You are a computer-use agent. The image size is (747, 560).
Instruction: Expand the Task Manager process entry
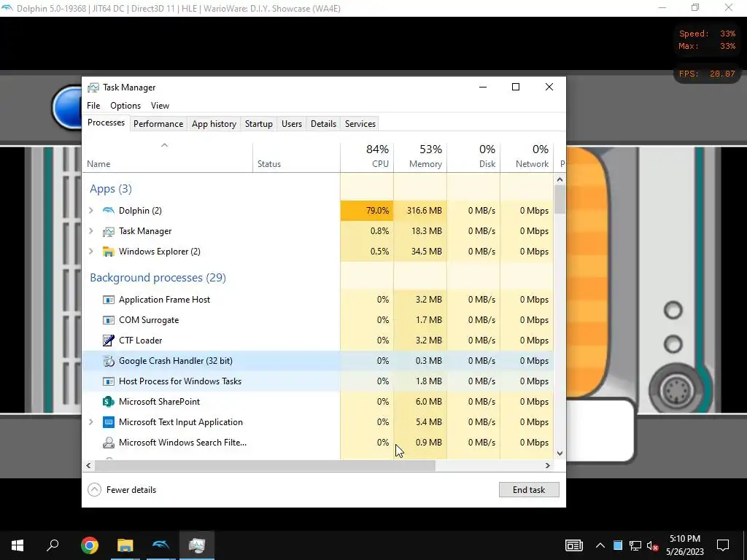point(91,231)
